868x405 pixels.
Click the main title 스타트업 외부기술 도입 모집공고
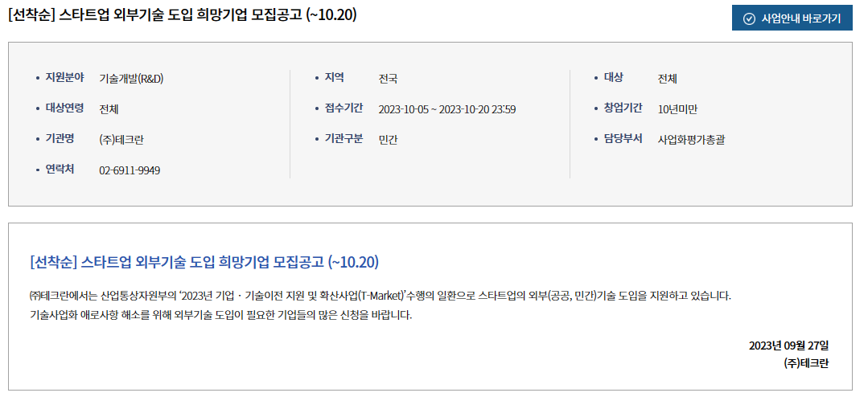click(x=182, y=15)
